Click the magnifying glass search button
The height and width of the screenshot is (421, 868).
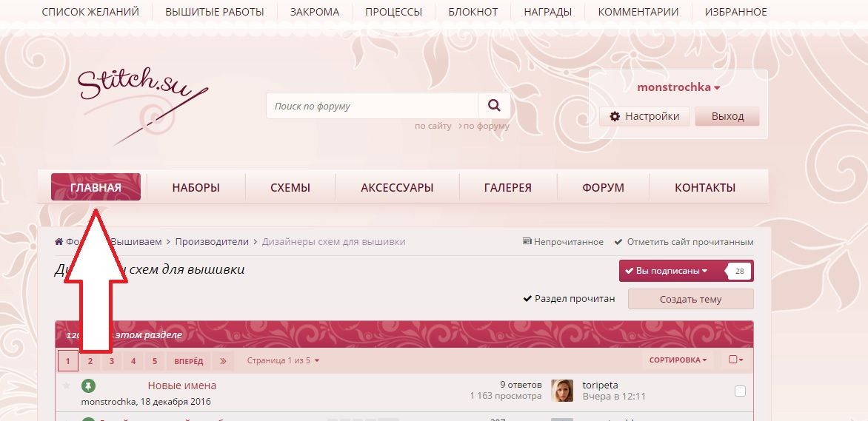point(494,106)
